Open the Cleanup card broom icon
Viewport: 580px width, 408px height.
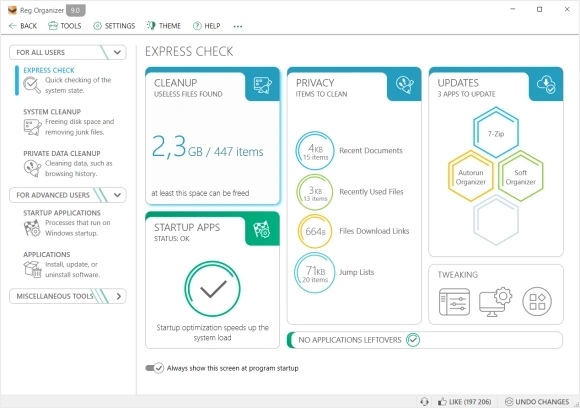click(x=263, y=85)
